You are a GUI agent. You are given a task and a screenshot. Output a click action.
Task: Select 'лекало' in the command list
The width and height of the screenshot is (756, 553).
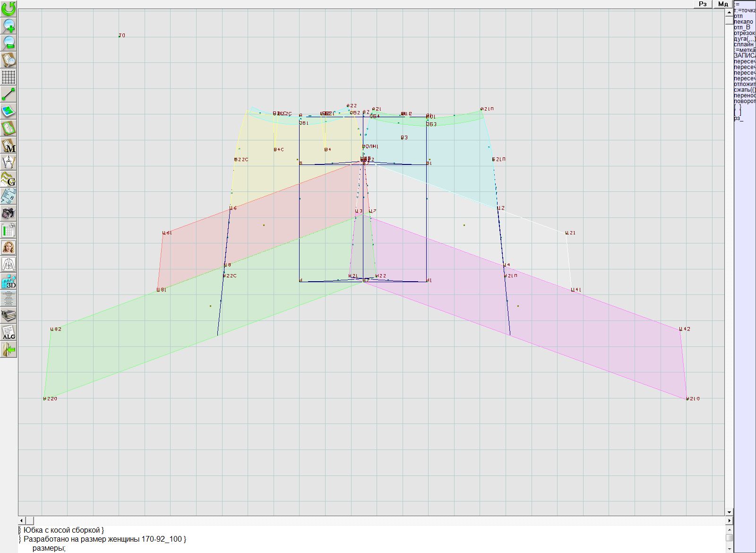(x=744, y=22)
